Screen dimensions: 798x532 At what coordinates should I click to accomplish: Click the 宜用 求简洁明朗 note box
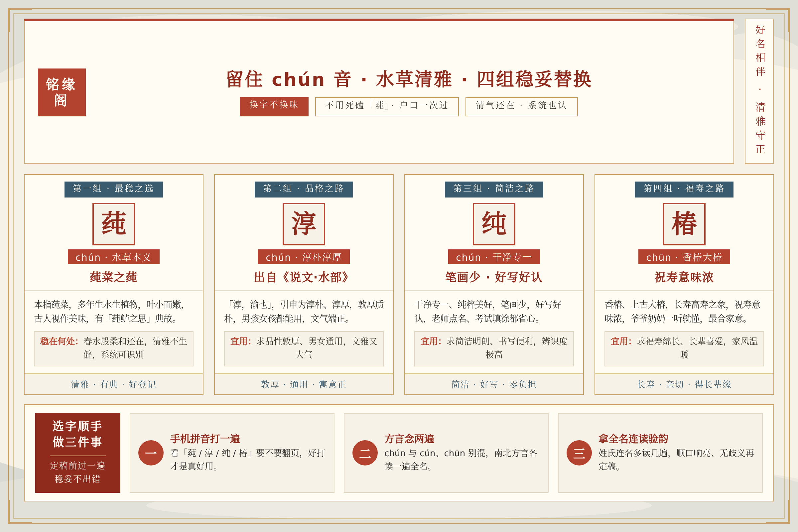pos(494,349)
